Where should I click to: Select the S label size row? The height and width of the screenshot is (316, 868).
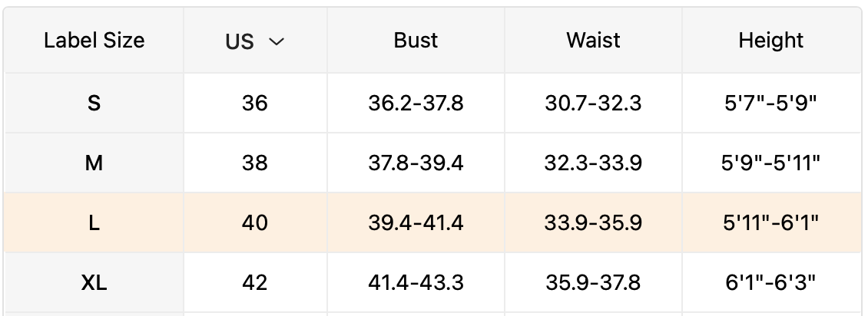point(94,103)
